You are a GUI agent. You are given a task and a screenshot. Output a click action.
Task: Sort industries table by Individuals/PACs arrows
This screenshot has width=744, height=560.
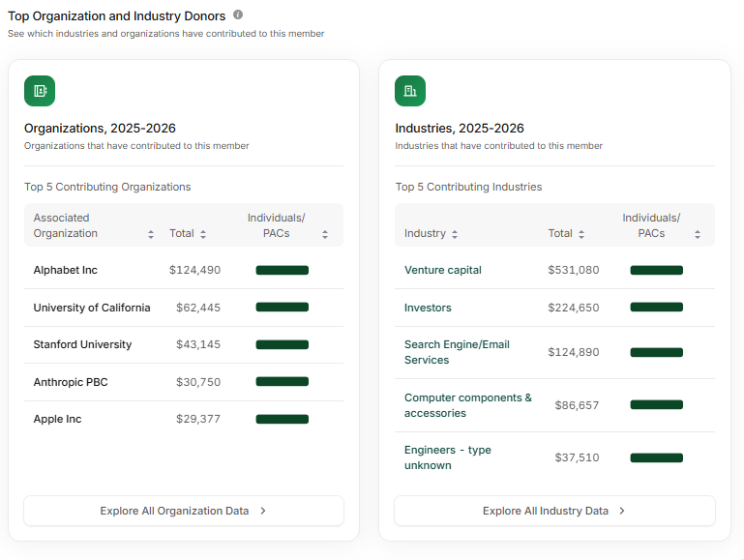[x=698, y=234]
